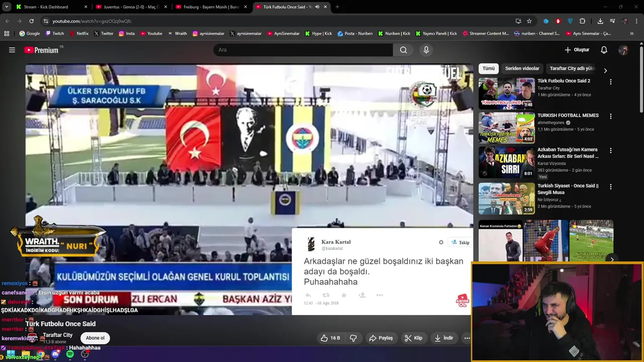Open options for TURKISH FOOTBALL MEMES video
This screenshot has height=362, width=644.
point(611,116)
